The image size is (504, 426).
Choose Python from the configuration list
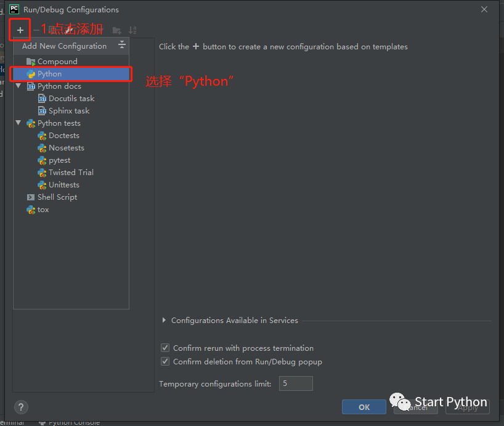coord(71,74)
